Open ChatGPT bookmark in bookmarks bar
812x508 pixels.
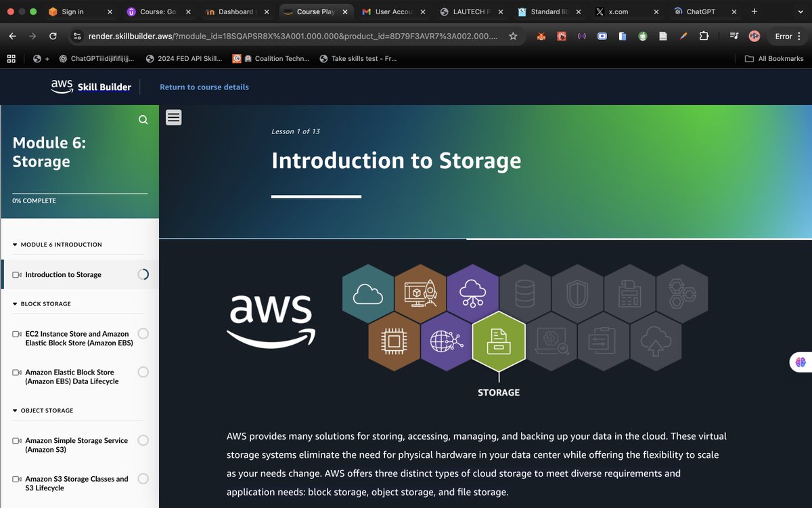97,59
